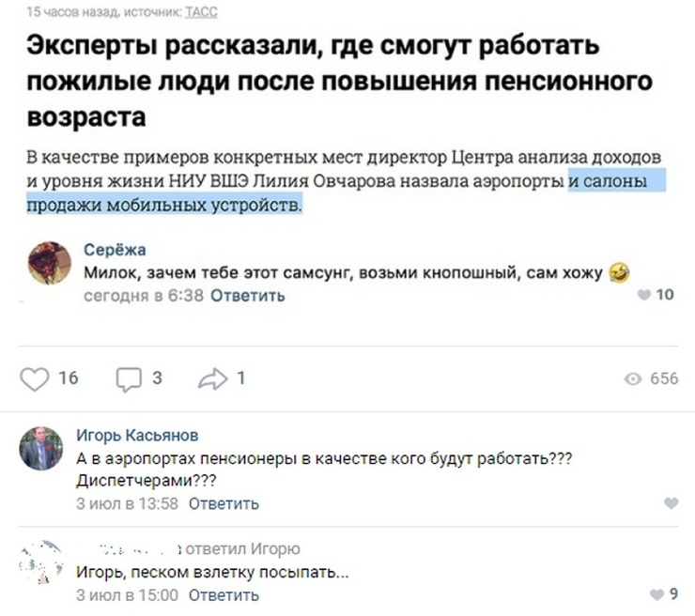Click the views eye icon

click(x=632, y=379)
